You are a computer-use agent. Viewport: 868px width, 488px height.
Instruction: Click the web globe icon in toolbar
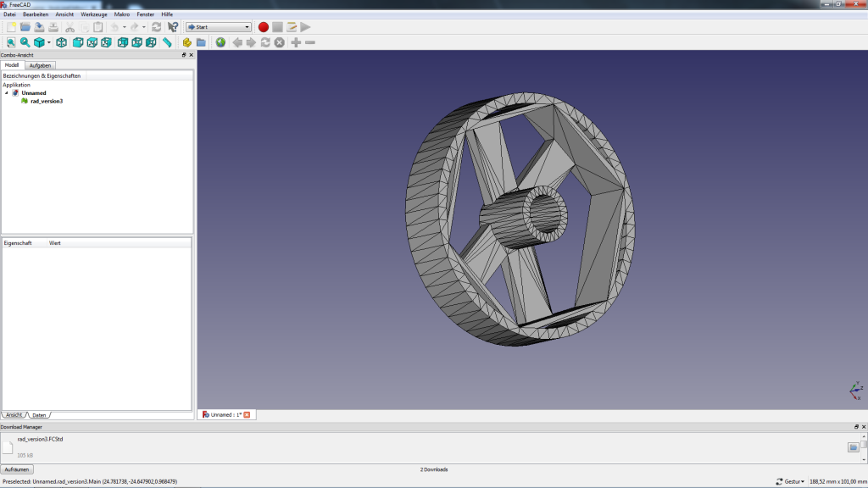pyautogui.click(x=220, y=42)
